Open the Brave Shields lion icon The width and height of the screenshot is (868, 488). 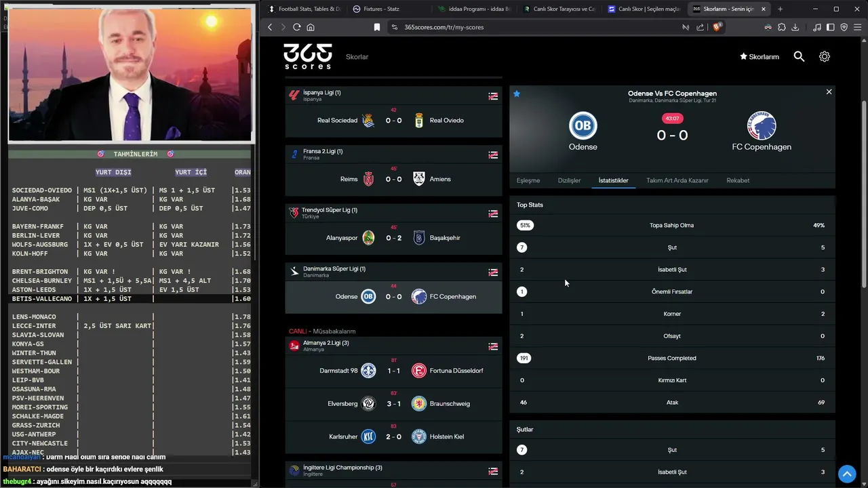tap(718, 27)
